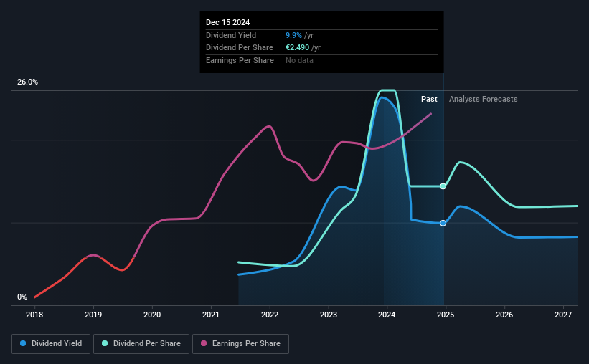Click the 2019 x-axis label
Screen dimensions: 589x364
coord(93,315)
